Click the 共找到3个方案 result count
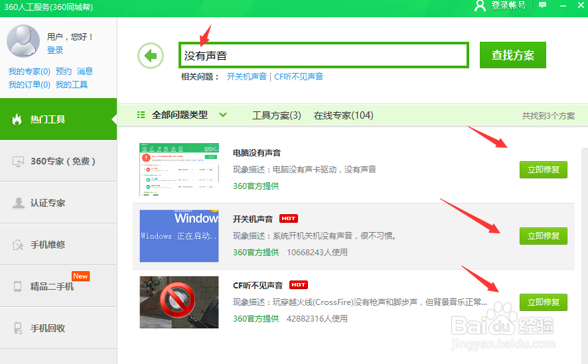The height and width of the screenshot is (364, 588). 548,116
